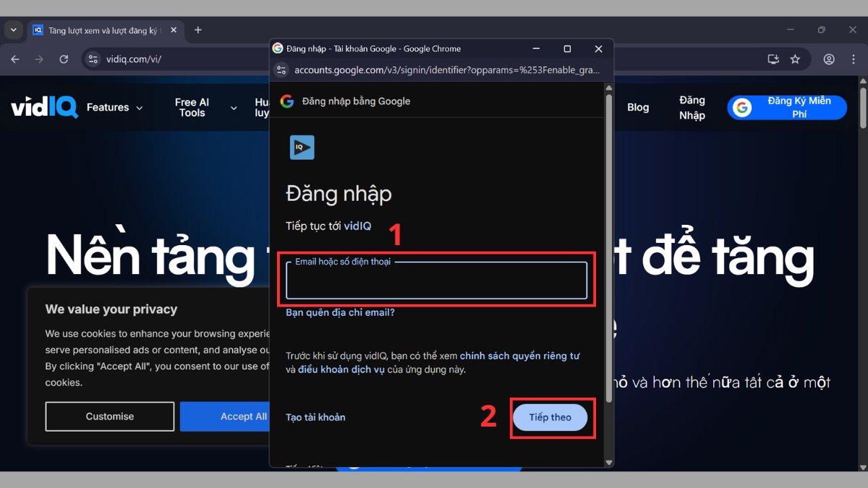Click the Google logo in popup title bar

(x=278, y=48)
